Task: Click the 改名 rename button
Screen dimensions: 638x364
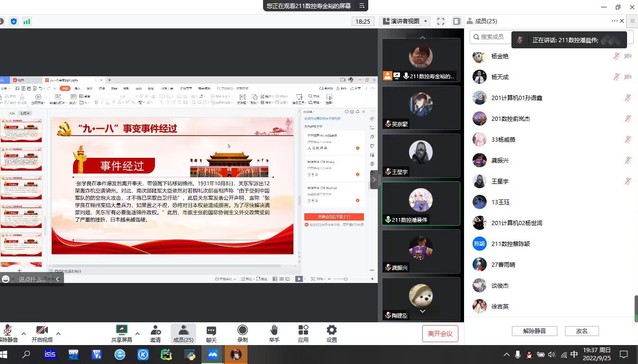Action: tap(582, 331)
